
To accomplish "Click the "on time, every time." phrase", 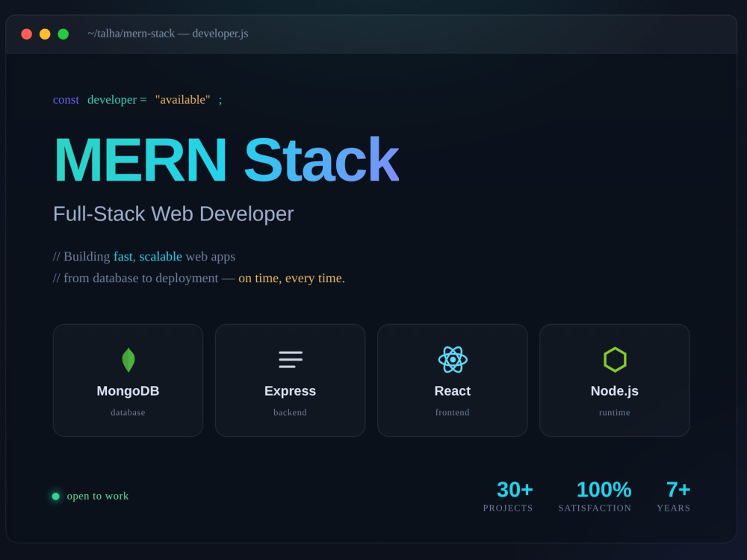I will [291, 278].
